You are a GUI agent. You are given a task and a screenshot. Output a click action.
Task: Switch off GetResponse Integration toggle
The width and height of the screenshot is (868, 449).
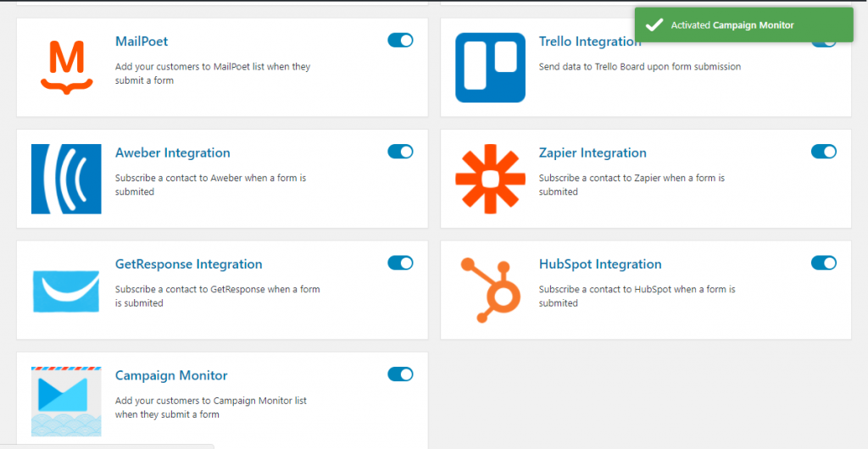point(400,263)
